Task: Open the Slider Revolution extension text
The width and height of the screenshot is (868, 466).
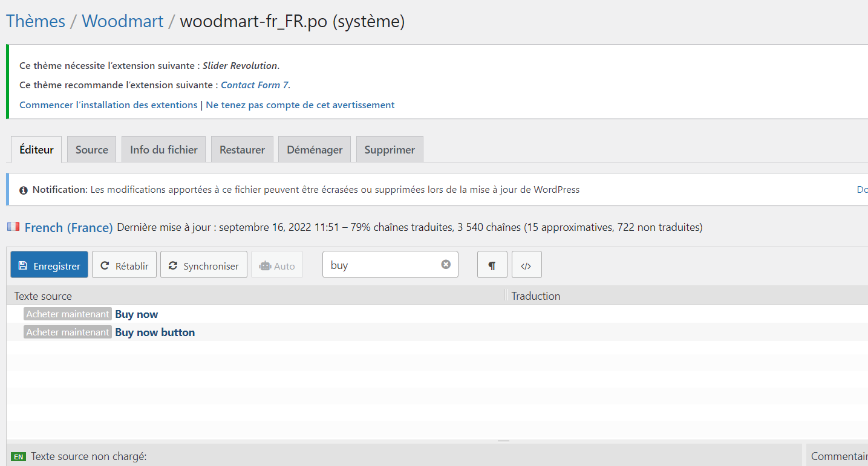Action: (x=240, y=65)
